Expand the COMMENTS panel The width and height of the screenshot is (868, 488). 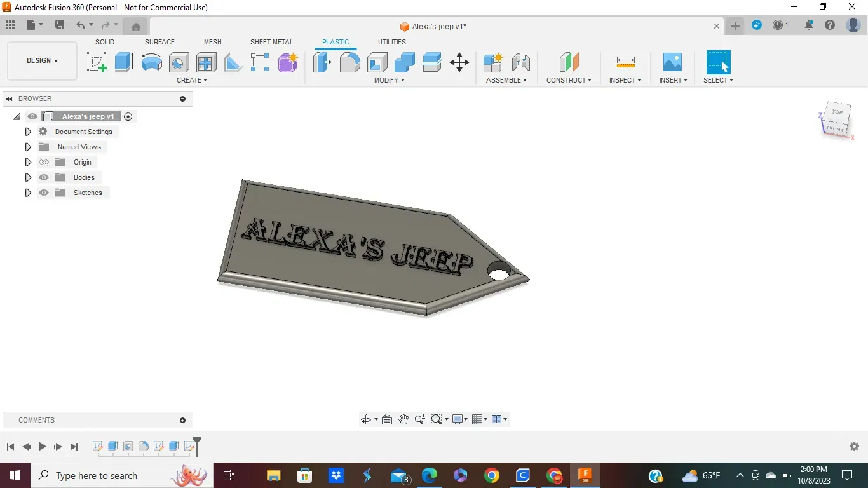point(183,420)
